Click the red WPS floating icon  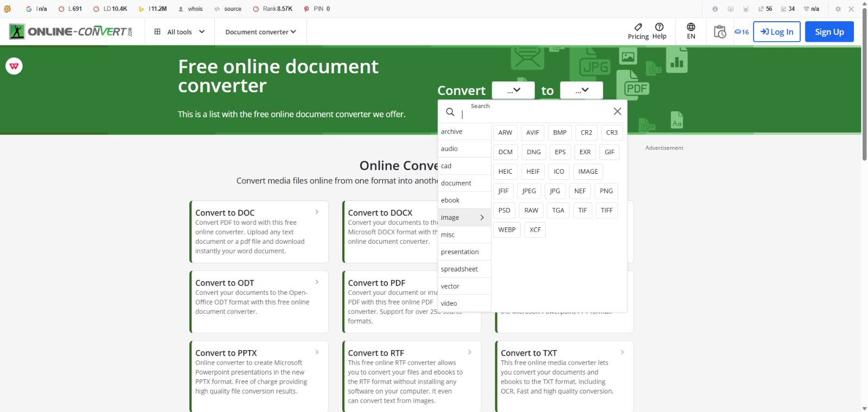14,66
